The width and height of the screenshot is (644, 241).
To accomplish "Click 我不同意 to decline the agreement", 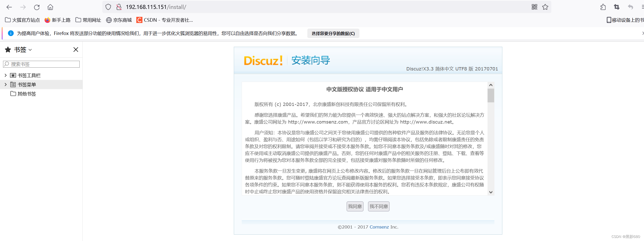I will click(379, 206).
